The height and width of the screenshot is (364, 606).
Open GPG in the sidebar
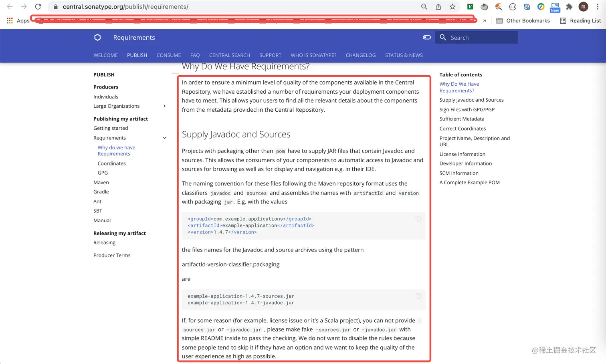(103, 173)
